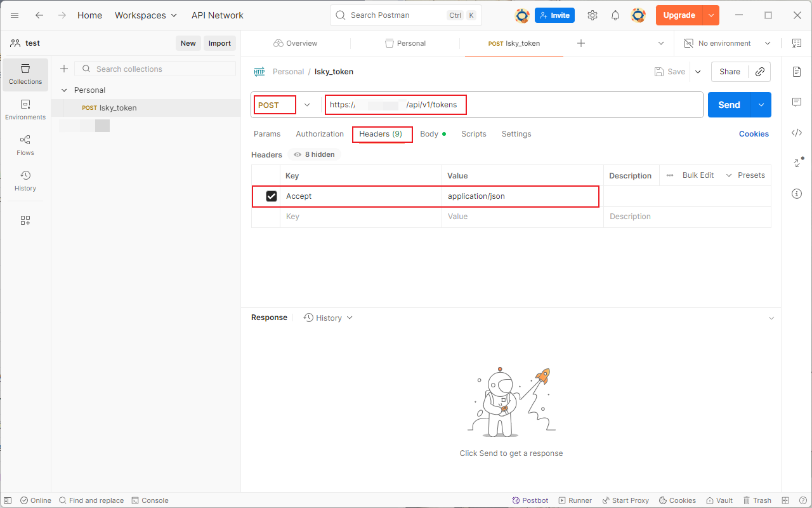
Task: Open API Network
Action: tap(218, 15)
